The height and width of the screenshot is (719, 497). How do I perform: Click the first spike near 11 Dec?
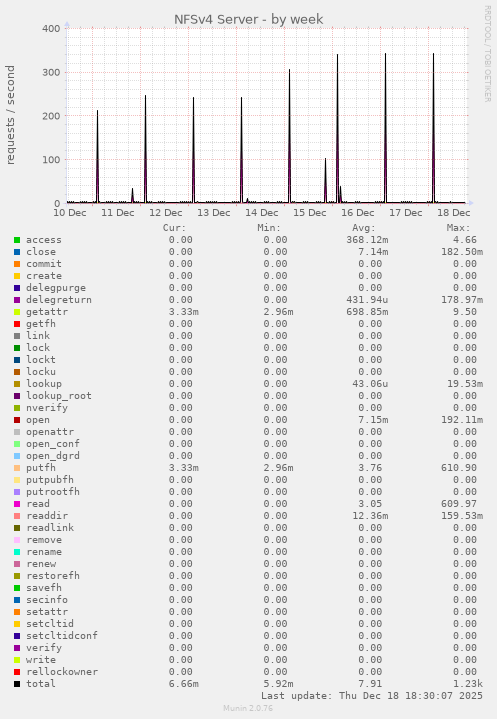[97, 156]
